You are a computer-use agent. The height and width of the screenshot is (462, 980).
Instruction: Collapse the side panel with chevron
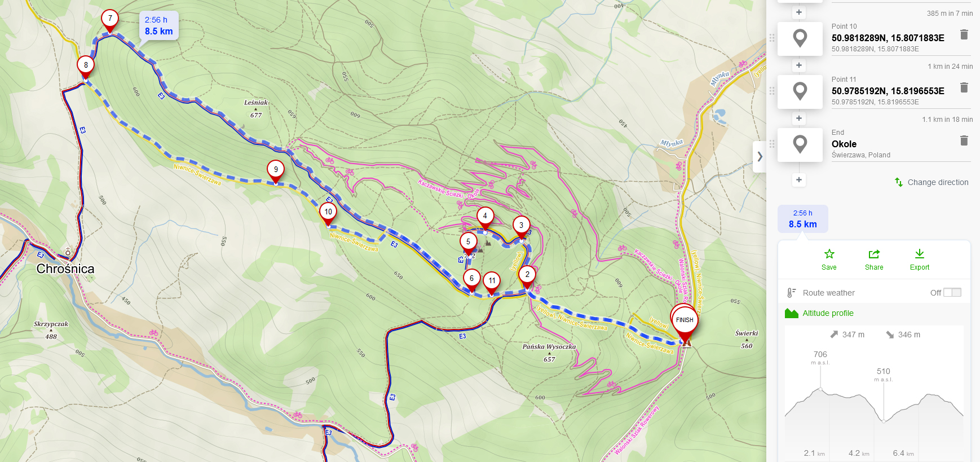pos(760,157)
